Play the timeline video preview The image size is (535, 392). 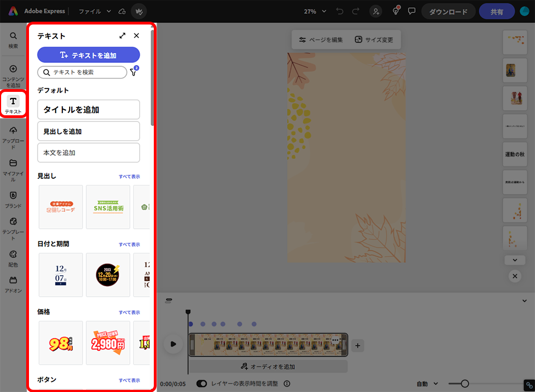click(173, 345)
